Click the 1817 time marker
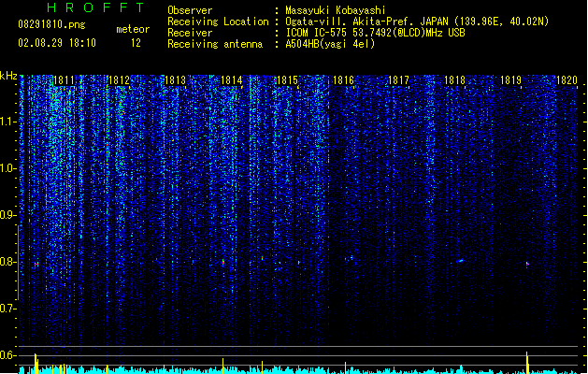This screenshot has height=374, width=588. tap(398, 80)
